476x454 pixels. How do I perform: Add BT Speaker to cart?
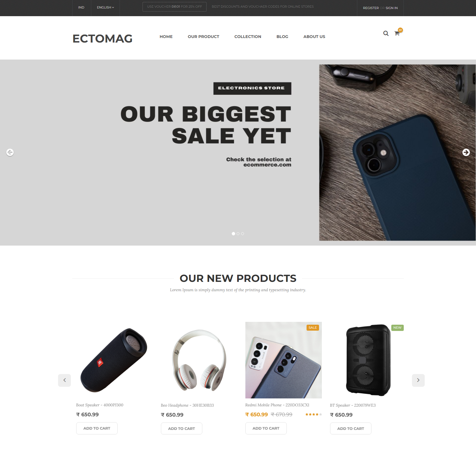(x=351, y=428)
